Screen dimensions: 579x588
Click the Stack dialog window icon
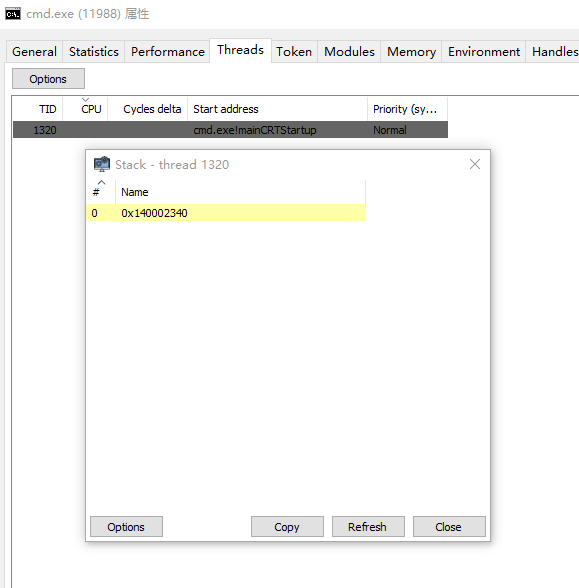click(x=102, y=164)
